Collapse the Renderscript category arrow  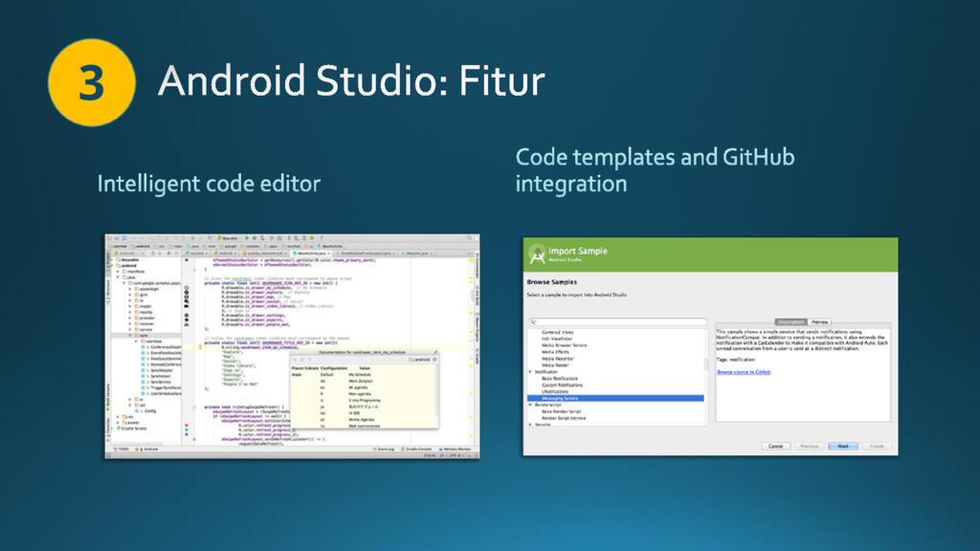(x=530, y=405)
